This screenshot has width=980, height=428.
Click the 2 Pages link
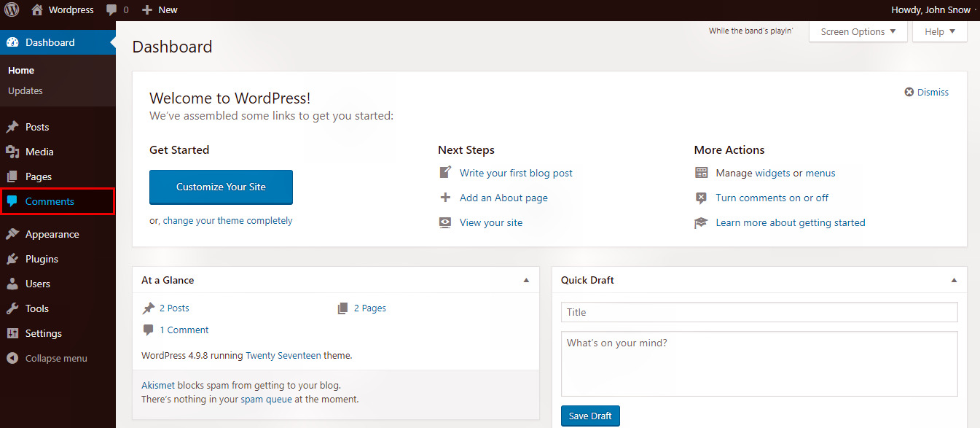(370, 308)
